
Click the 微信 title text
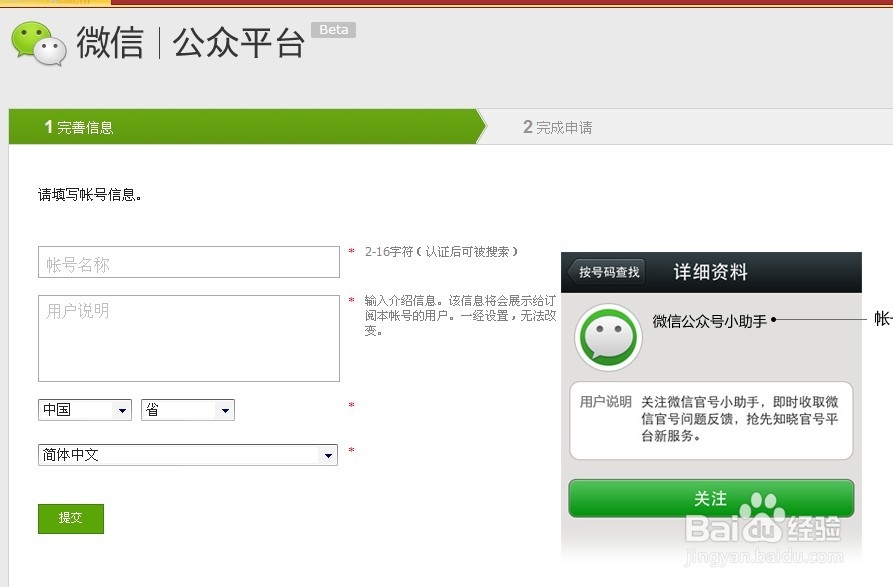pyautogui.click(x=110, y=43)
